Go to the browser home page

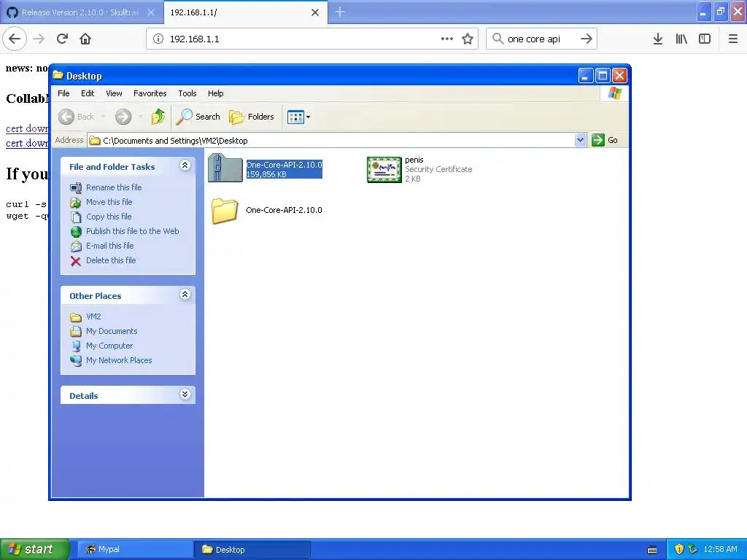coord(85,39)
